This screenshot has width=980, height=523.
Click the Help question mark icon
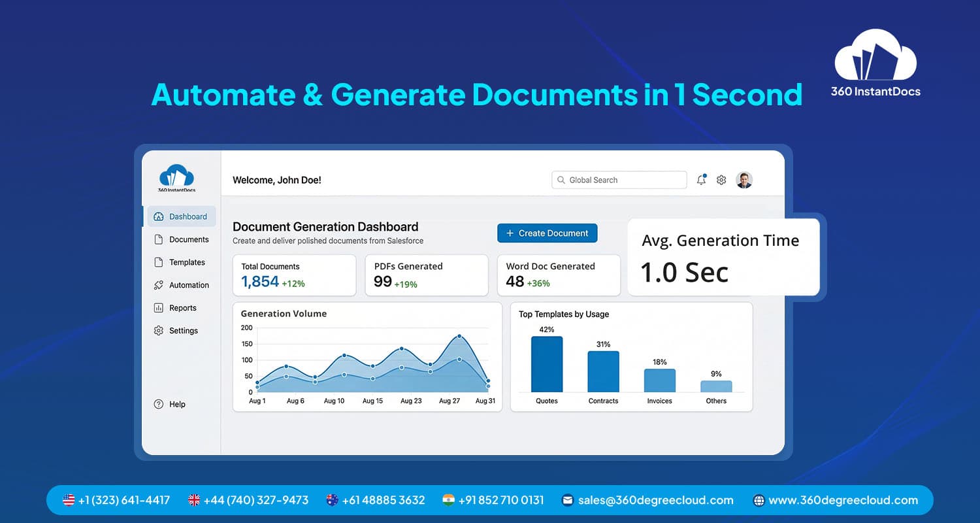pyautogui.click(x=158, y=404)
